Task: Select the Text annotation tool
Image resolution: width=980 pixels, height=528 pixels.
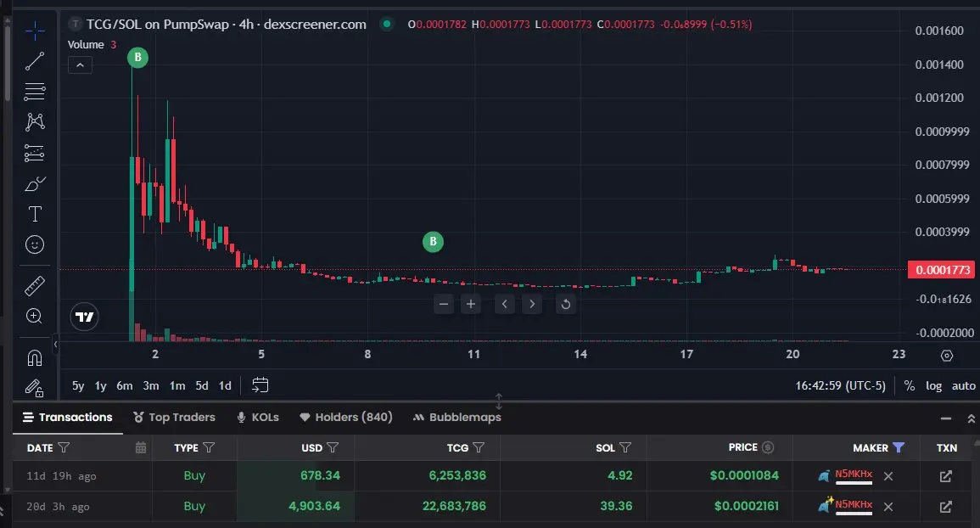Action: [x=35, y=214]
